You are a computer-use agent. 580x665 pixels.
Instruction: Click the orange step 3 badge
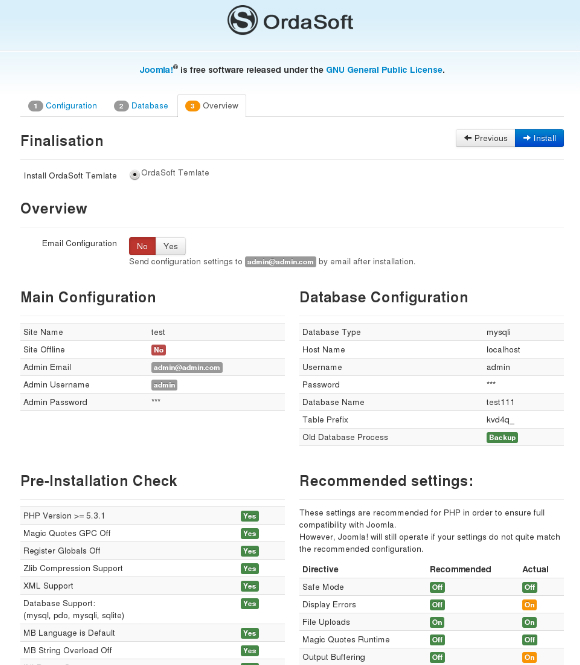coord(192,106)
